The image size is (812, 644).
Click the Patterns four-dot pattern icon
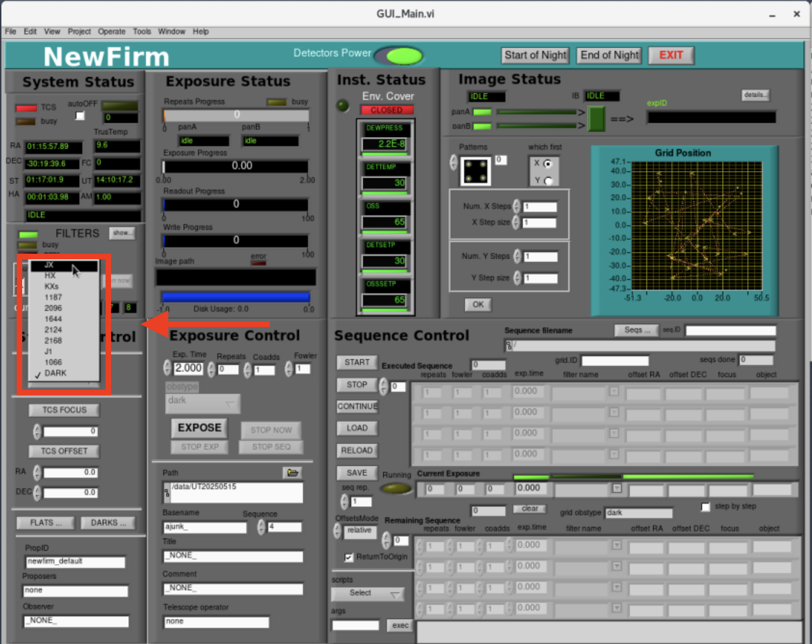(x=477, y=171)
